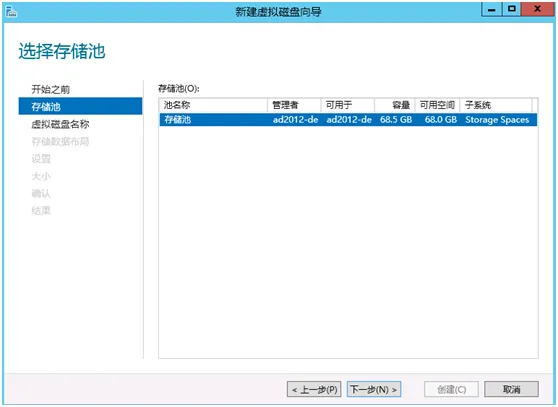558x407 pixels.
Task: Maximize the wizard window
Action: pos(512,9)
